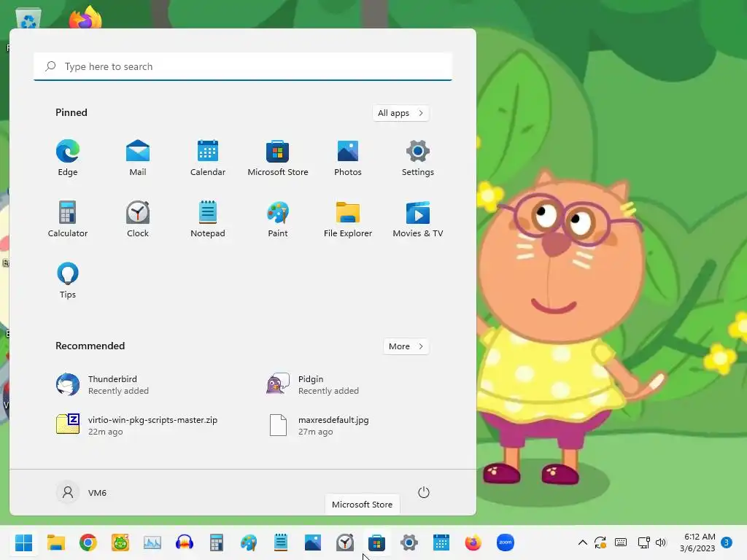Select the Firefox desktop shortcut icon

[x=86, y=17]
